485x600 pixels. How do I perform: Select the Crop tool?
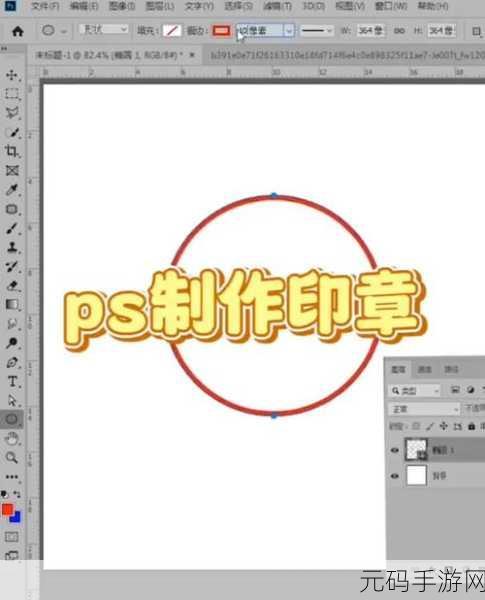click(11, 151)
